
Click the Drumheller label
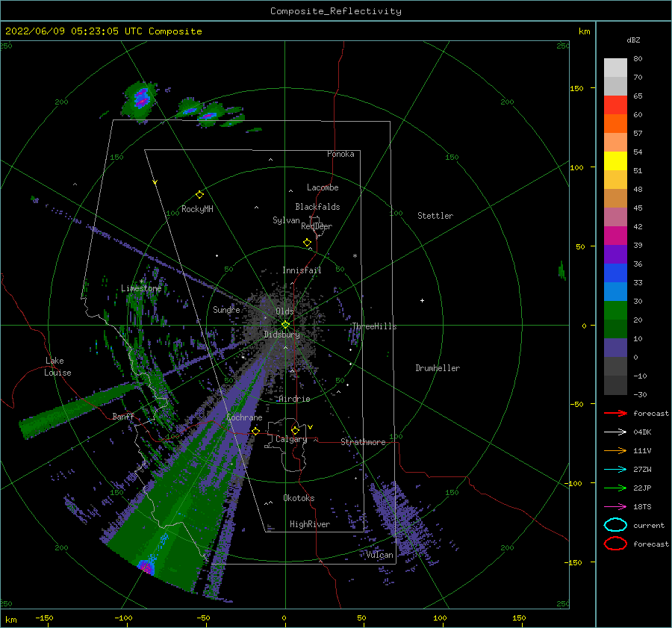(x=438, y=368)
